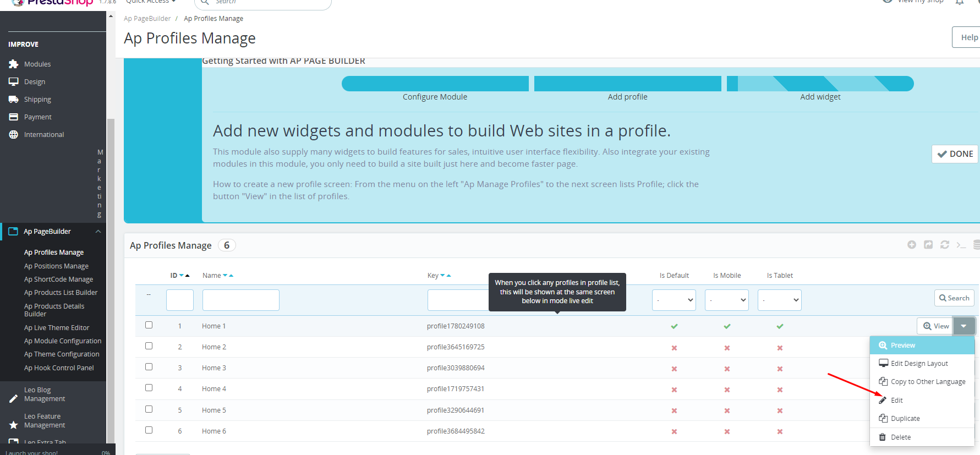980x455 pixels.
Task: Click the Leo Blog Management pencil icon
Action: click(x=14, y=399)
